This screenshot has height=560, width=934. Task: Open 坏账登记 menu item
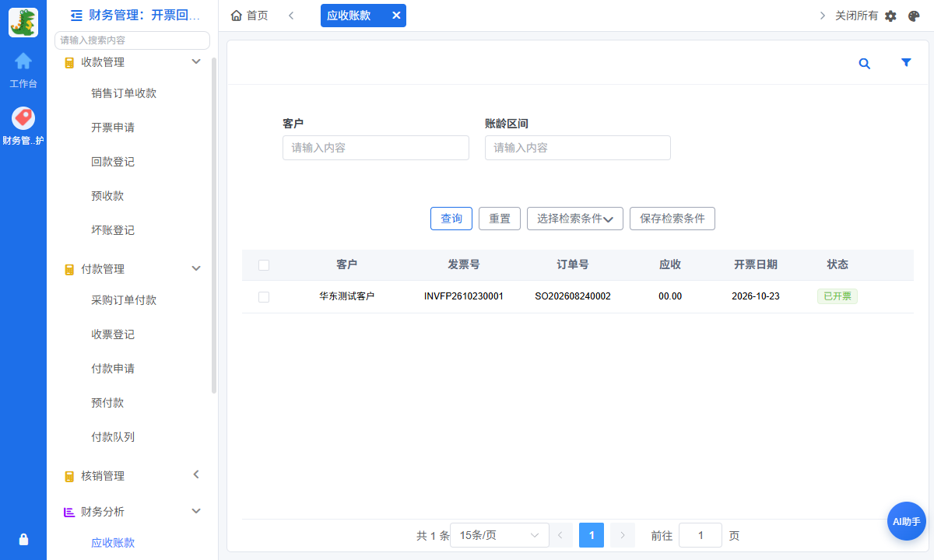click(113, 230)
